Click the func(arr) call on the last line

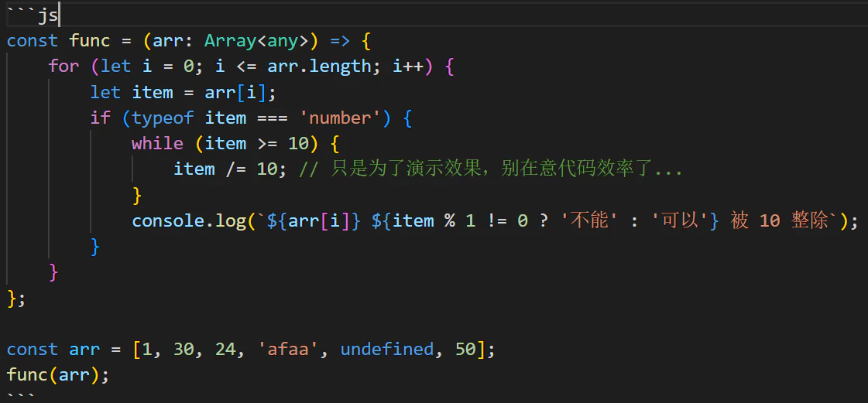click(x=54, y=375)
